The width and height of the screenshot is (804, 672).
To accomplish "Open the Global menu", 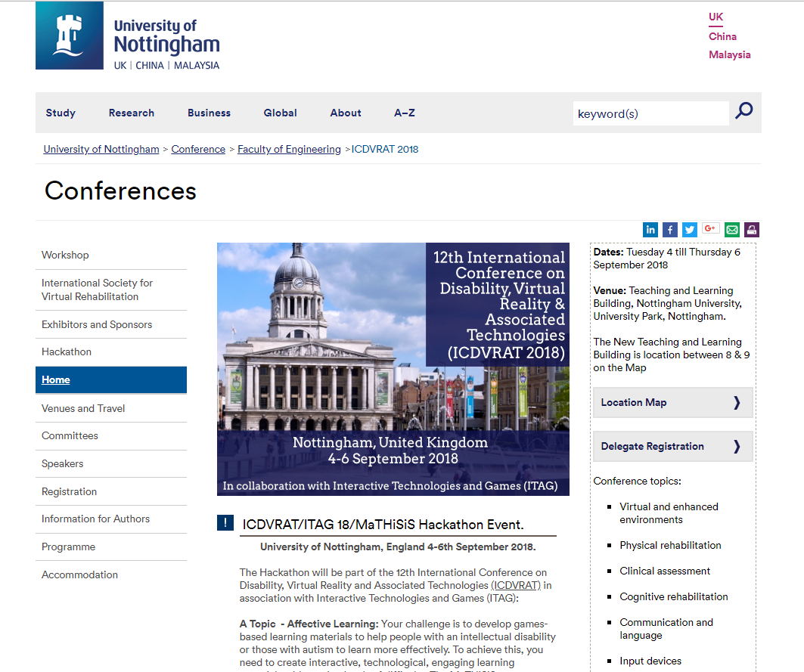I will (x=280, y=113).
